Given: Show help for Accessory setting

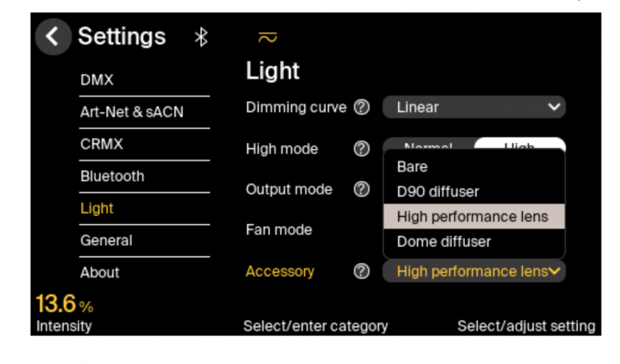Looking at the screenshot, I should 361,271.
